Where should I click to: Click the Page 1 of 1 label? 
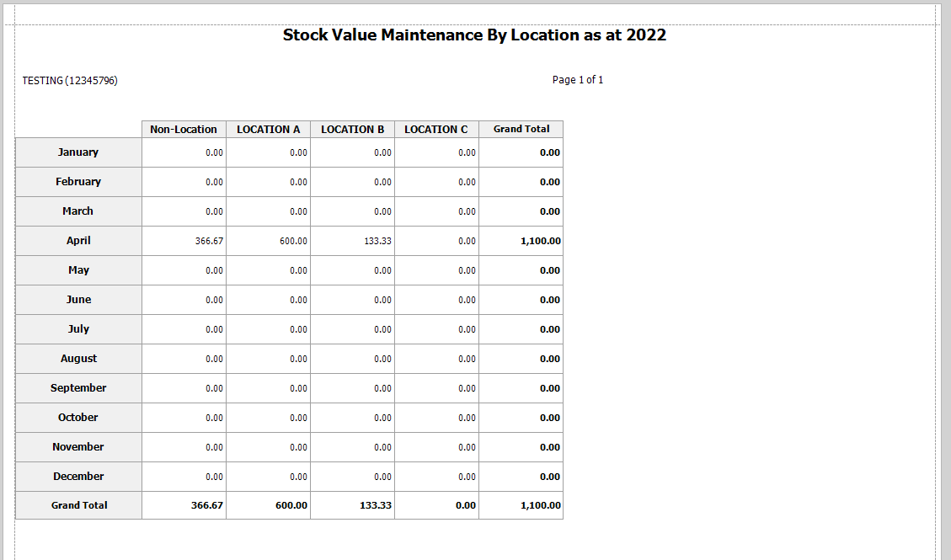pyautogui.click(x=577, y=80)
